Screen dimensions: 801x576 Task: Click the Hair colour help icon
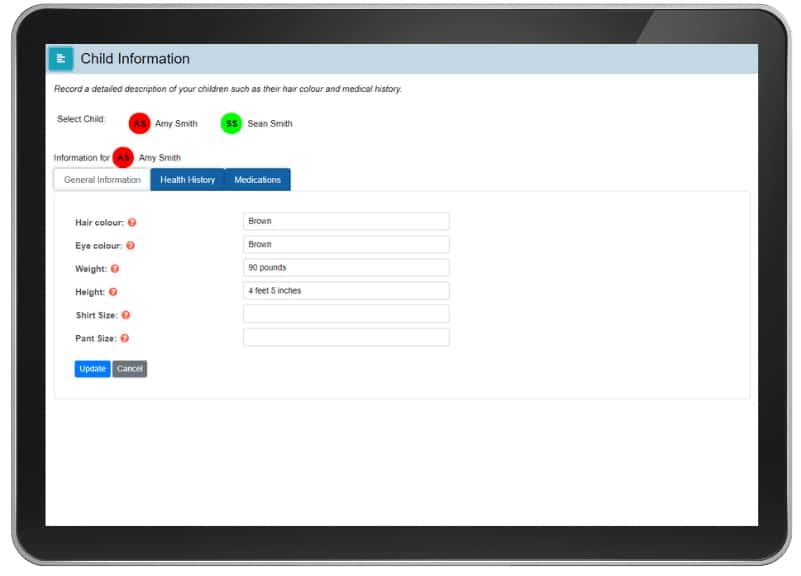[x=132, y=222]
